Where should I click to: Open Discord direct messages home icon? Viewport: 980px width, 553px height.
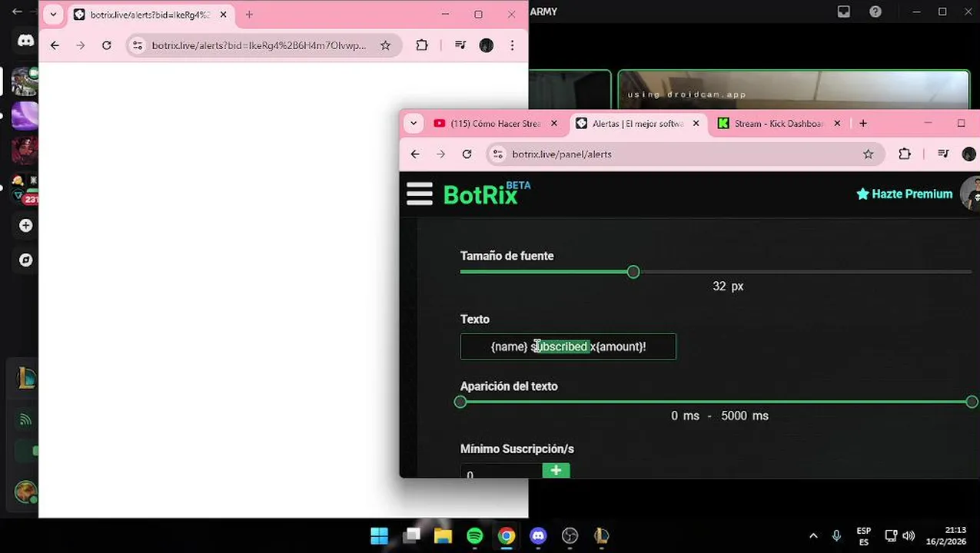coord(25,41)
